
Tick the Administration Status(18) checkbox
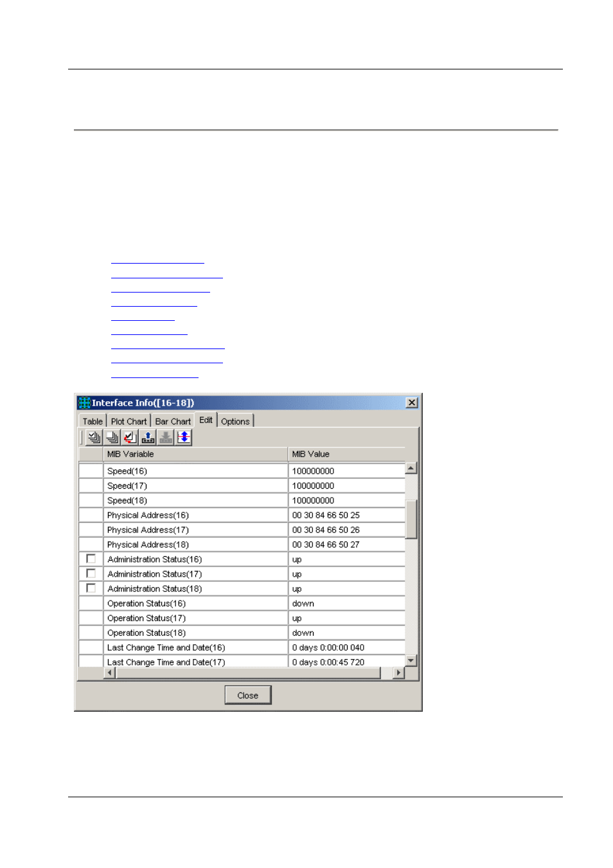click(x=91, y=588)
